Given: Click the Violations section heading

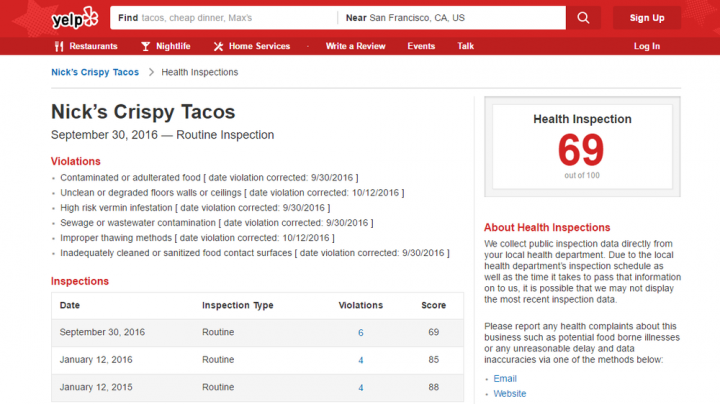Looking at the screenshot, I should click(x=76, y=161).
